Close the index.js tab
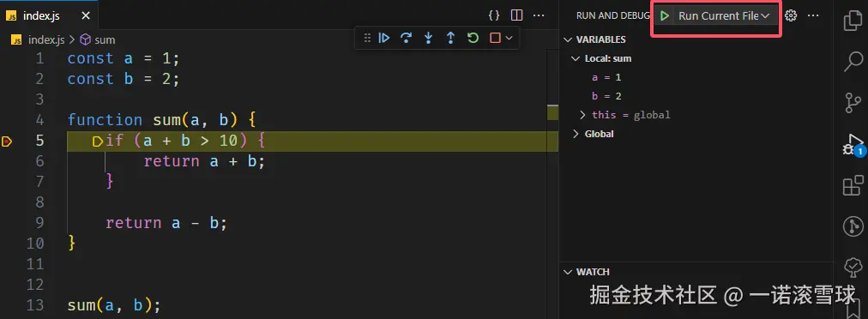Viewport: 868px width, 319px height. click(85, 15)
